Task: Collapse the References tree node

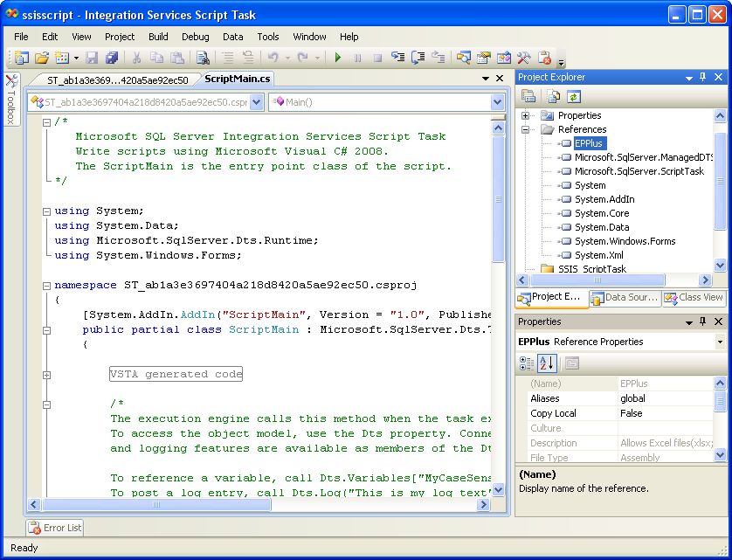Action: pyautogui.click(x=527, y=129)
